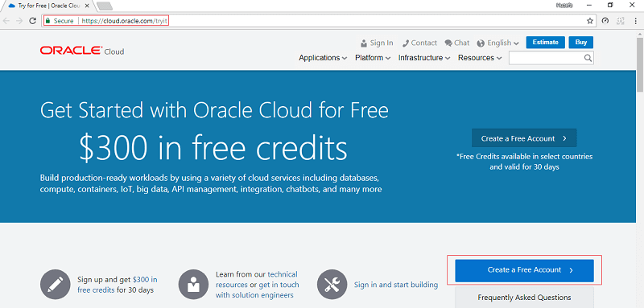Click Sign in and start building link
The width and height of the screenshot is (644, 308).
[396, 285]
